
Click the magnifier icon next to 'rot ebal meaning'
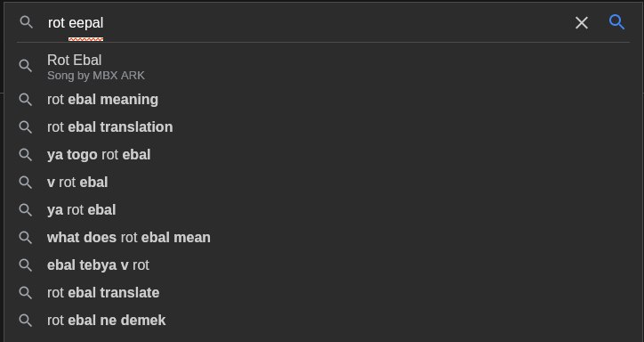click(26, 100)
